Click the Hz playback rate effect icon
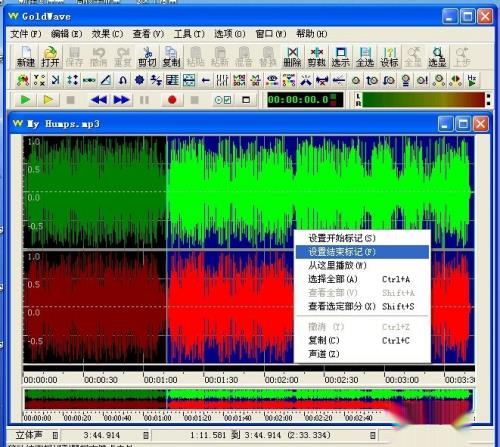Viewport: 500px width, 447px height. pos(472,80)
